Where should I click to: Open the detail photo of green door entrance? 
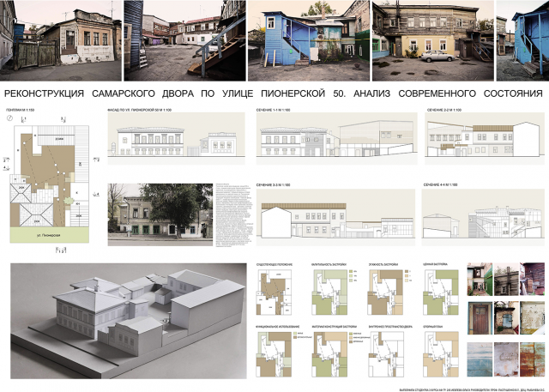click(480, 280)
